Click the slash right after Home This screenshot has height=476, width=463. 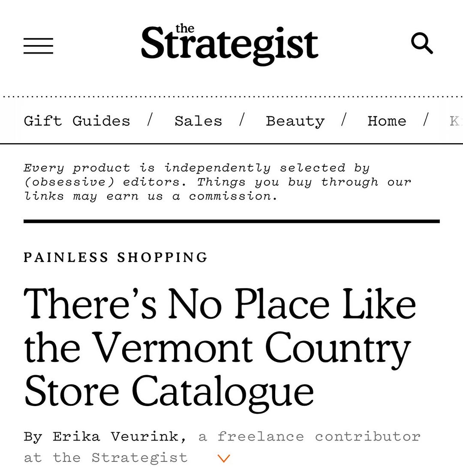click(425, 120)
